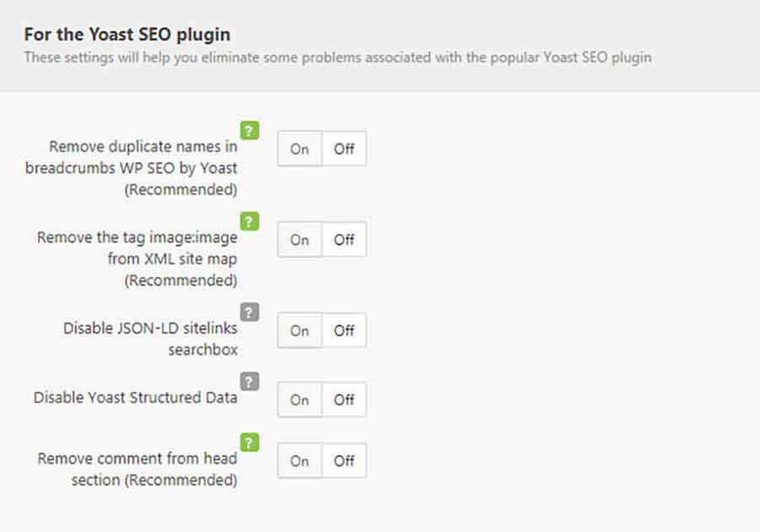Click the 'Remove comment from head section' label
Viewport: 760px width, 532px height.
coord(138,469)
